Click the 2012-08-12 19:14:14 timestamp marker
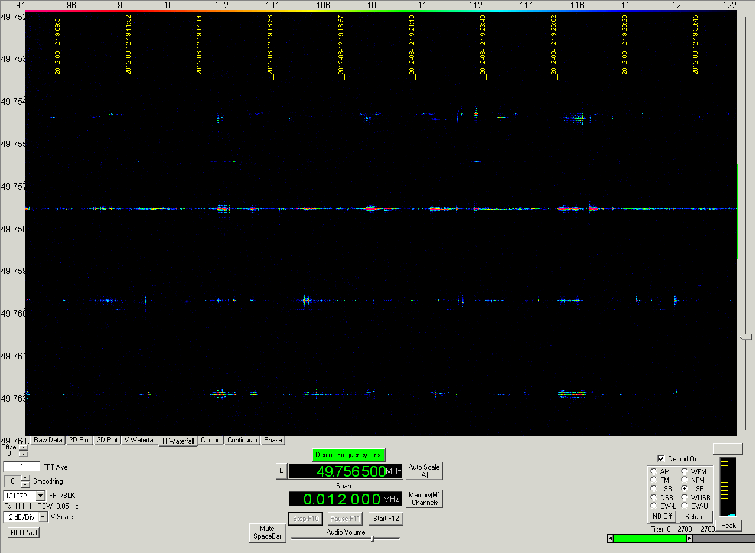This screenshot has width=756, height=554. point(200,45)
